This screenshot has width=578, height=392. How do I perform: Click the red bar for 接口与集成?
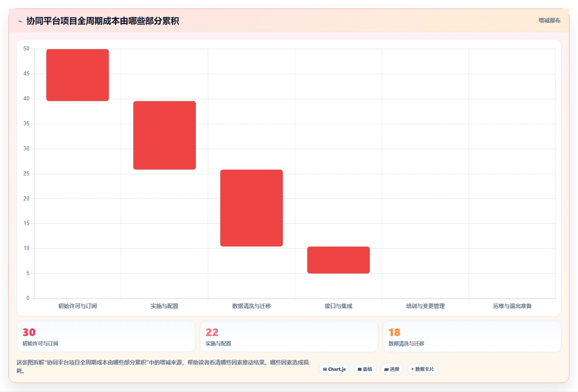tap(338, 260)
